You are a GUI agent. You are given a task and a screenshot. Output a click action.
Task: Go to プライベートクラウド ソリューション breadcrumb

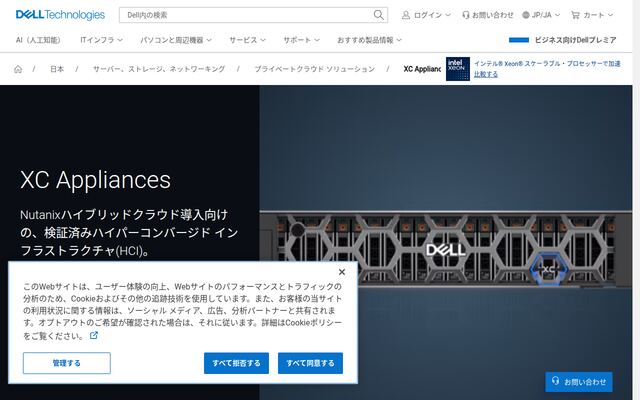pyautogui.click(x=314, y=69)
